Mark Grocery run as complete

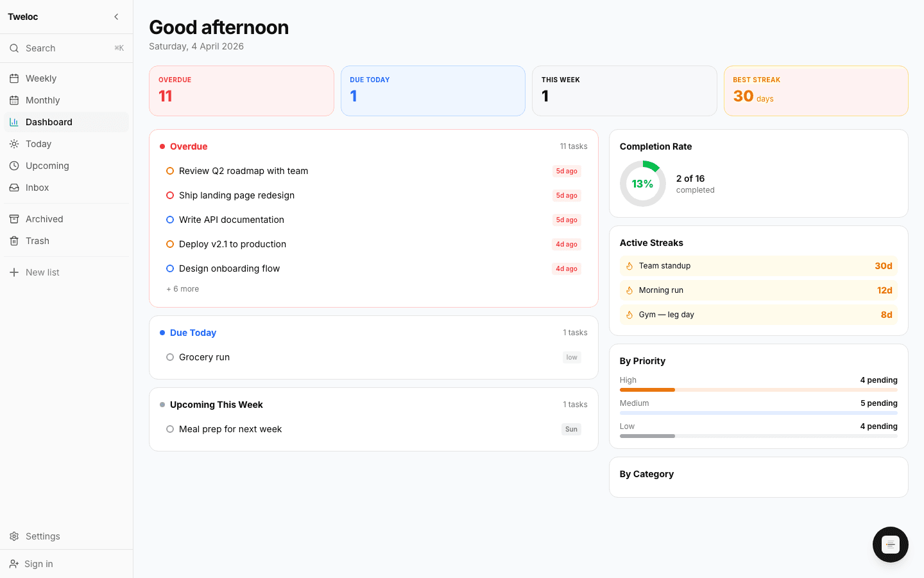169,356
